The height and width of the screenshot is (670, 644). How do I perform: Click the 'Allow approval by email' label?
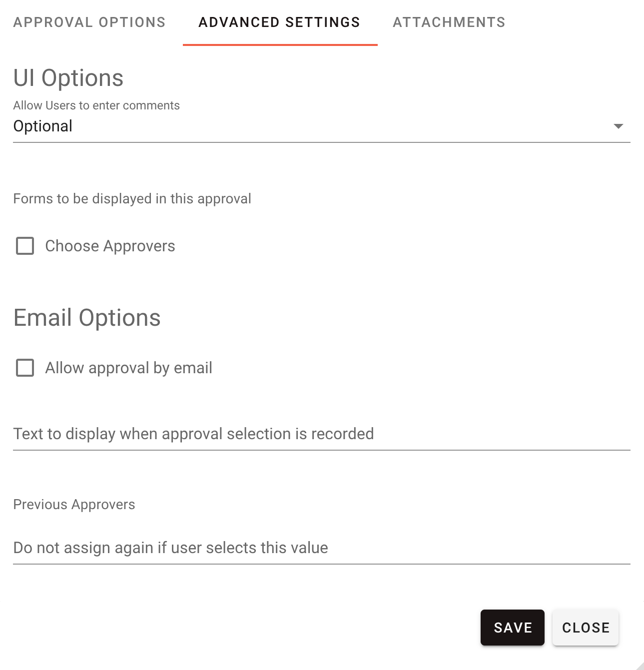[128, 368]
